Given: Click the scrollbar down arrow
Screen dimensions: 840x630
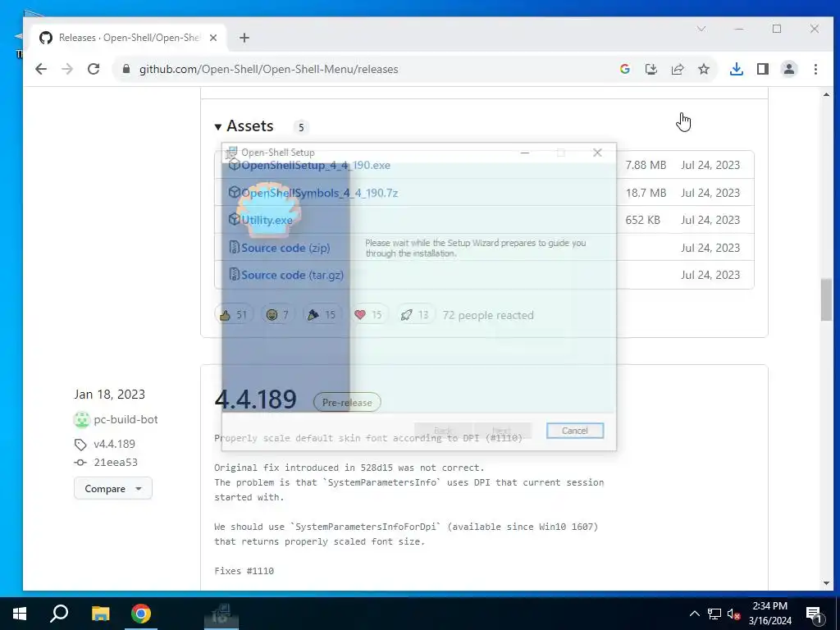Looking at the screenshot, I should [x=826, y=583].
